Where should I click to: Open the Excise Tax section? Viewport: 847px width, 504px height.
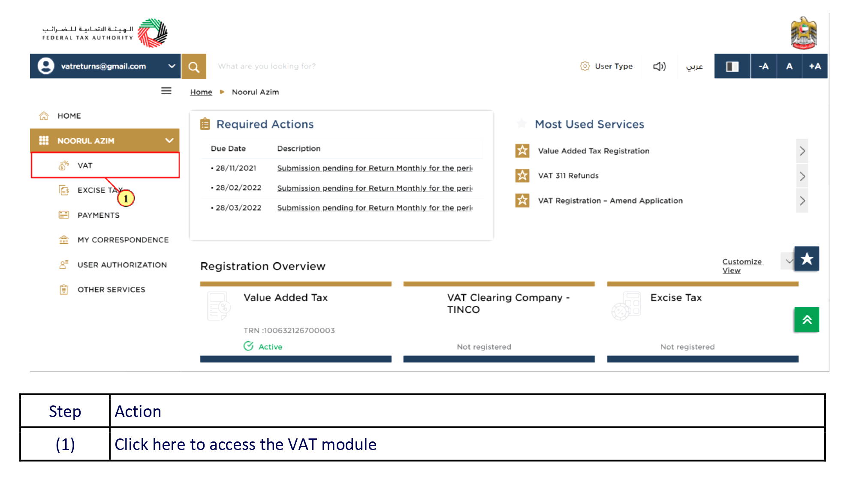(99, 190)
